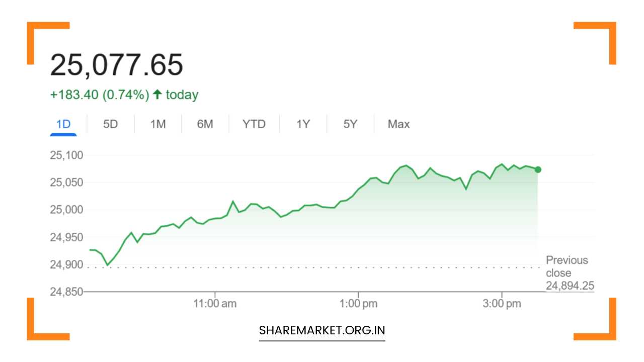Switch to the 5D chart tab

[110, 124]
